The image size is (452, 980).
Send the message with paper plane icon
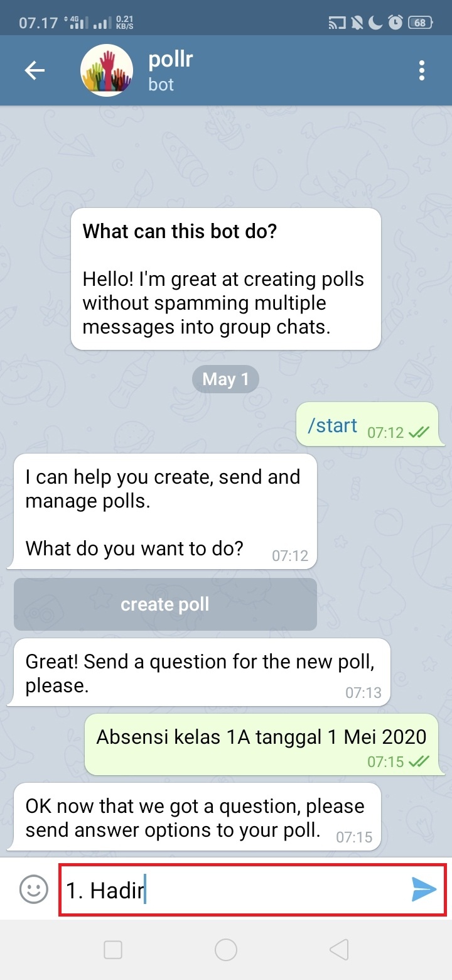tap(424, 890)
